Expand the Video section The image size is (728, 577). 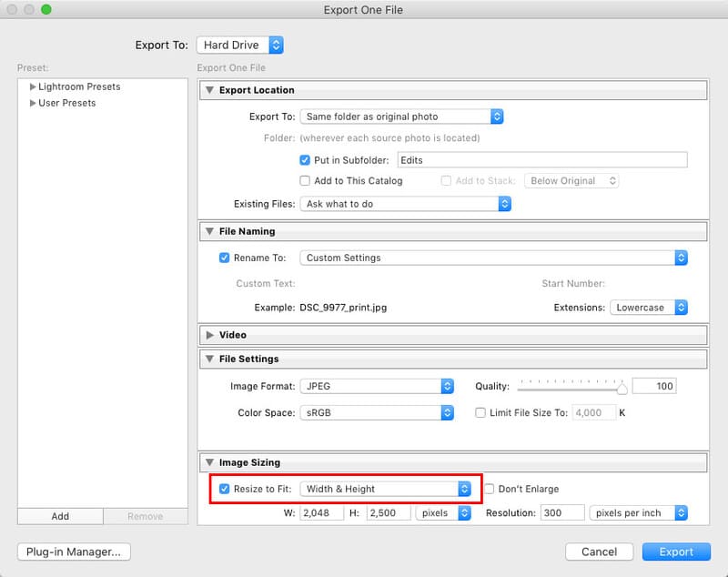coord(210,335)
